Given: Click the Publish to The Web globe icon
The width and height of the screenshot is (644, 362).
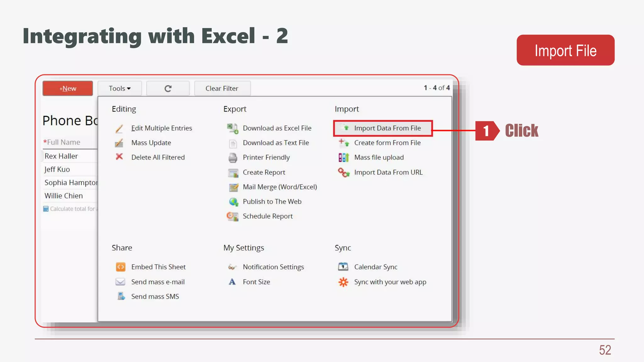Looking at the screenshot, I should (x=233, y=202).
